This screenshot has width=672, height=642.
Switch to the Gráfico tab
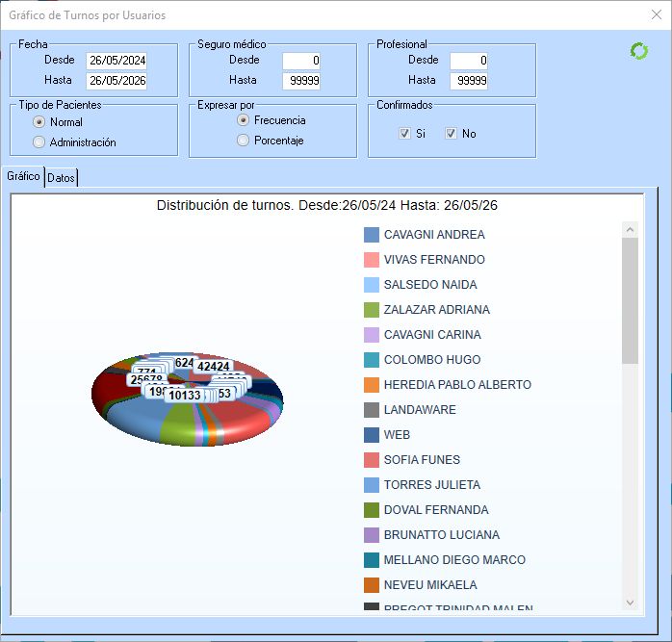click(x=23, y=176)
